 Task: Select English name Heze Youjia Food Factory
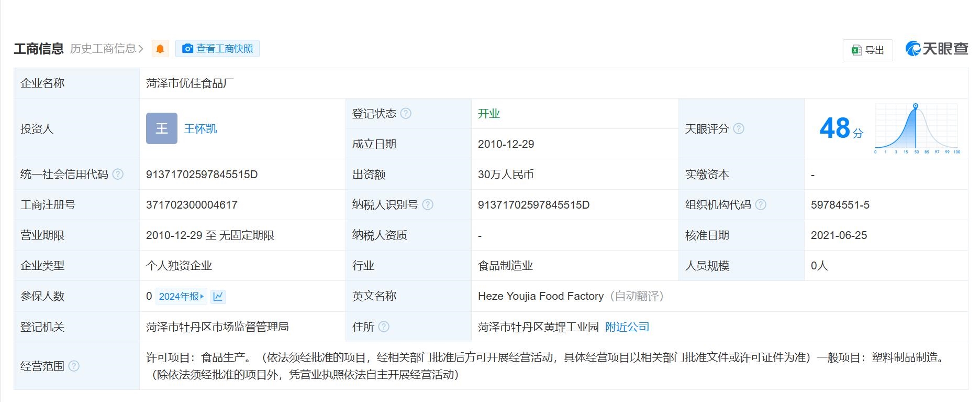(x=541, y=296)
